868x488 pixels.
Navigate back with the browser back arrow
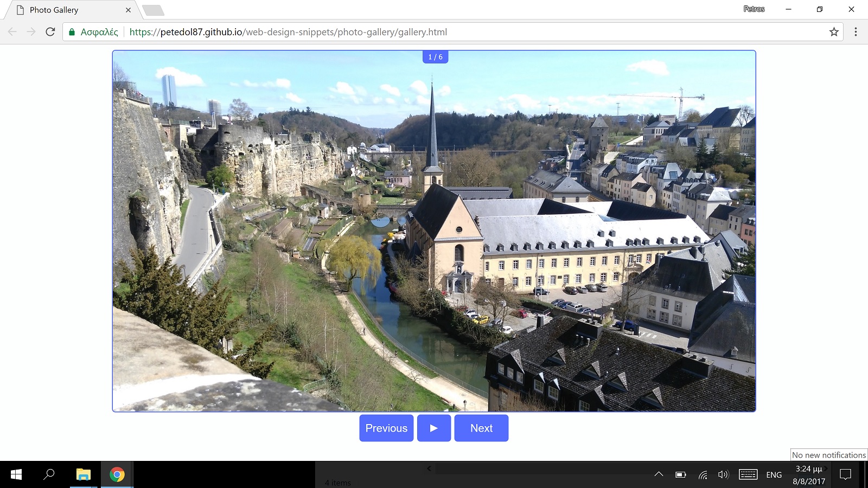point(11,32)
